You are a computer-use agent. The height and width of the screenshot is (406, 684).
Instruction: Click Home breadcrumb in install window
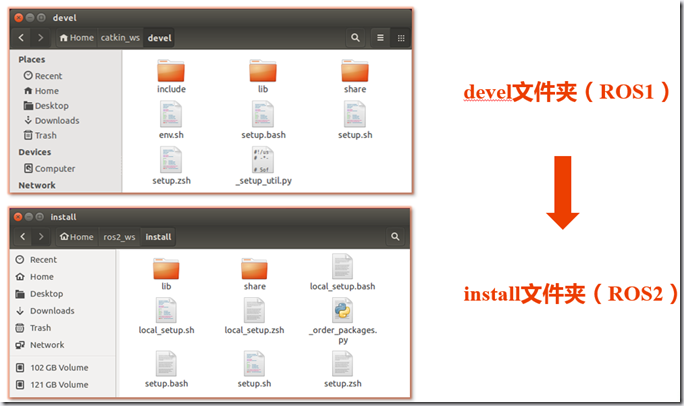click(77, 236)
